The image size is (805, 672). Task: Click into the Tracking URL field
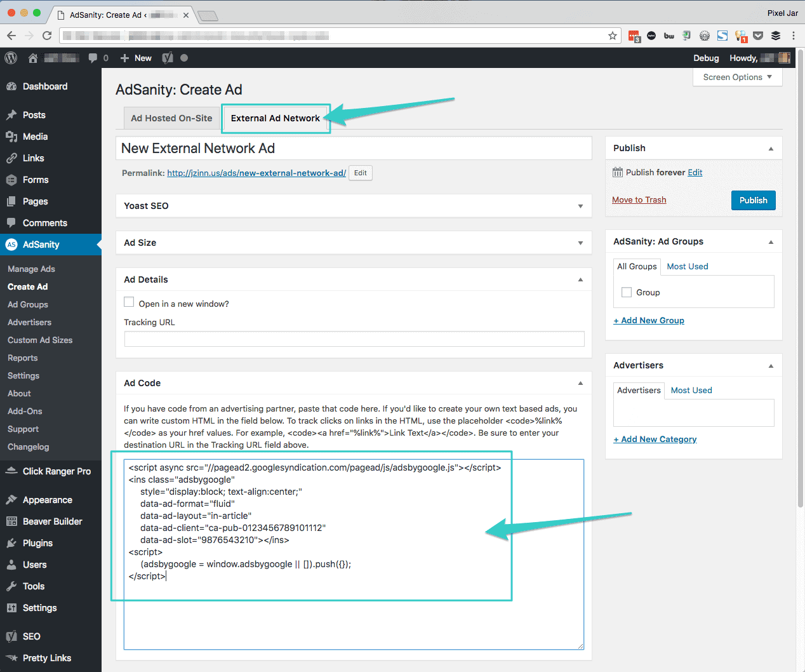(x=354, y=339)
